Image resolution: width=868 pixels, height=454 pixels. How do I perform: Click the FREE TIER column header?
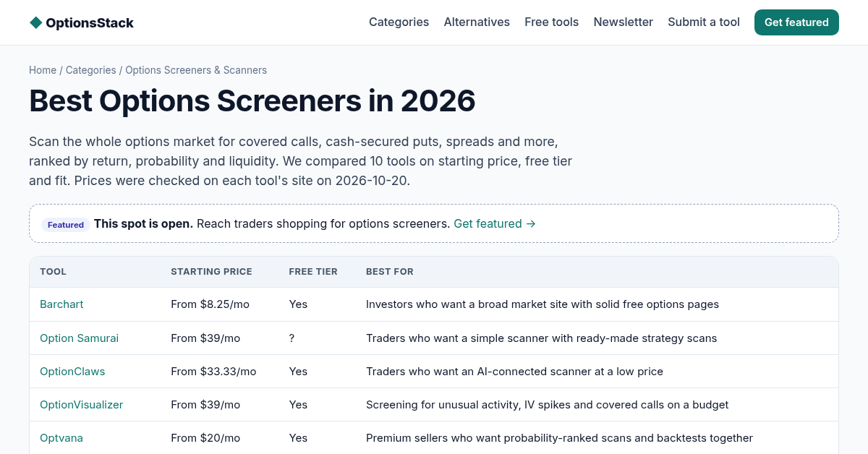313,272
